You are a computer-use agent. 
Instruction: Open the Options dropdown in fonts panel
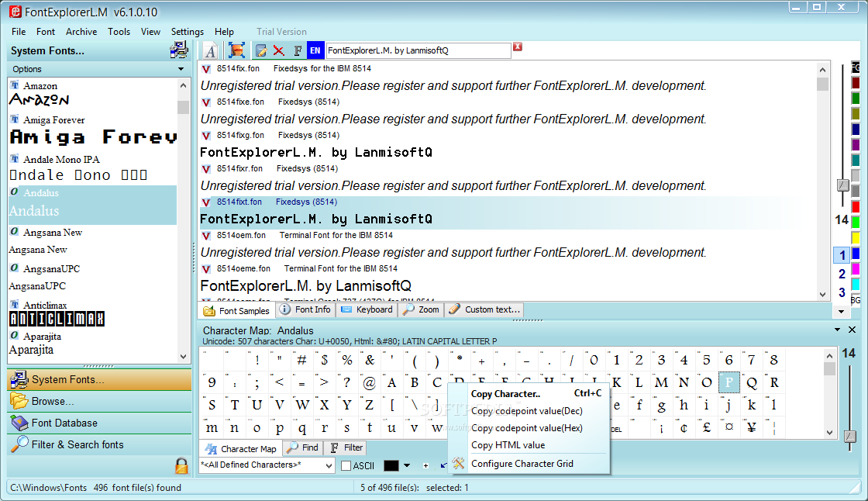pyautogui.click(x=181, y=69)
